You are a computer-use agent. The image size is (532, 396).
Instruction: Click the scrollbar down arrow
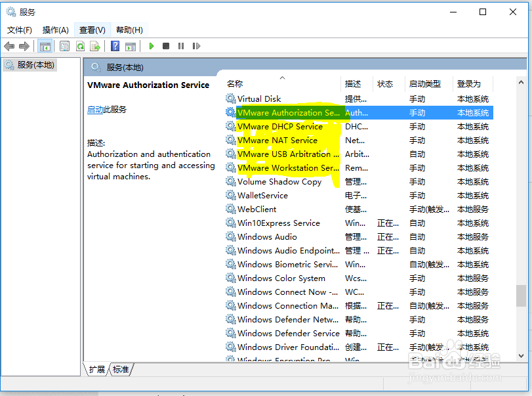click(521, 355)
